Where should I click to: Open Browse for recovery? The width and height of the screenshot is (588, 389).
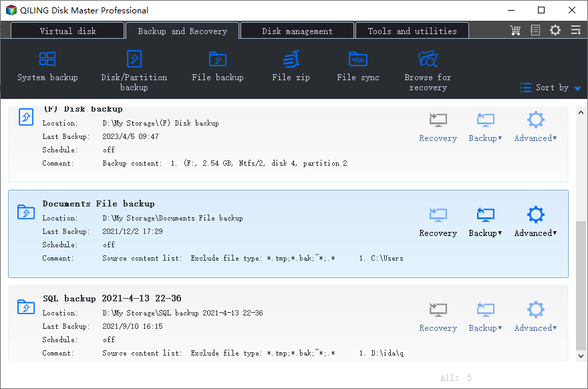click(428, 71)
